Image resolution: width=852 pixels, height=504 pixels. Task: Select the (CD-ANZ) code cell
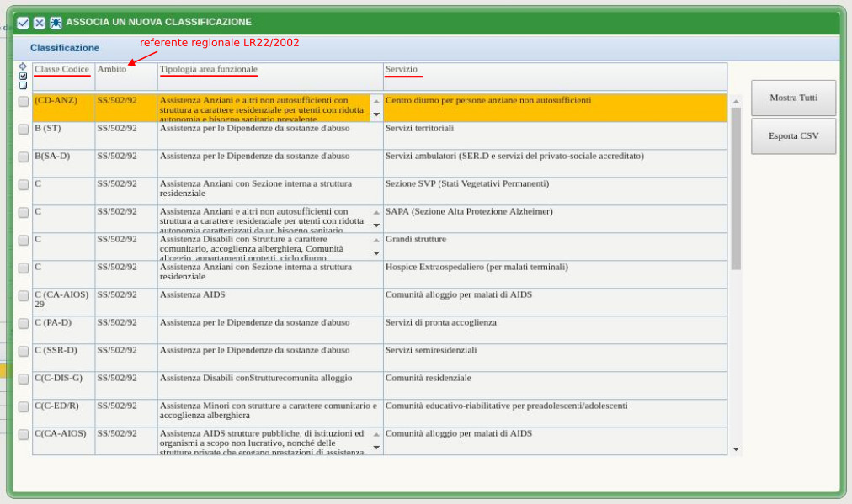coord(64,108)
